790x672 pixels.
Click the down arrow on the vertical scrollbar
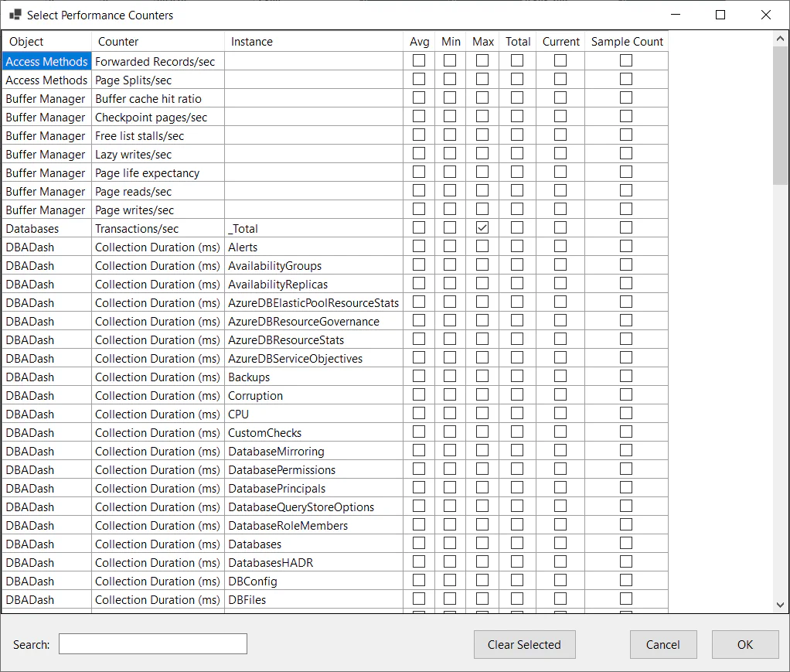(x=780, y=604)
